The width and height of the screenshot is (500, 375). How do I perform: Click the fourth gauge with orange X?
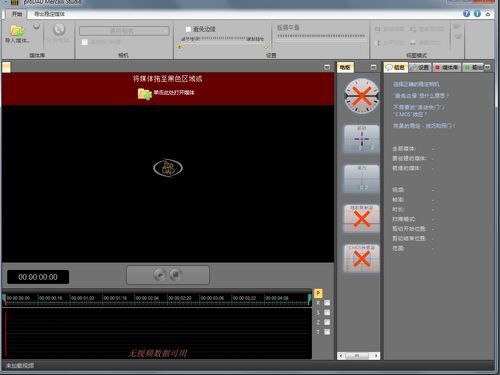tap(362, 219)
